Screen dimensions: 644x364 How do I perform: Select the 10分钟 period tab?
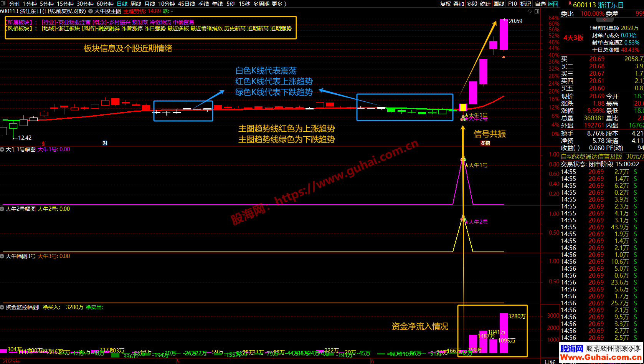tap(167, 4)
